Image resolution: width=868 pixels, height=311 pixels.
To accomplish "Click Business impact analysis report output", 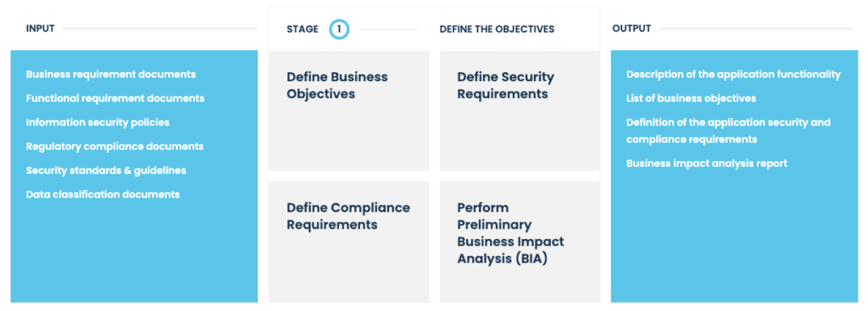I will click(x=707, y=164).
